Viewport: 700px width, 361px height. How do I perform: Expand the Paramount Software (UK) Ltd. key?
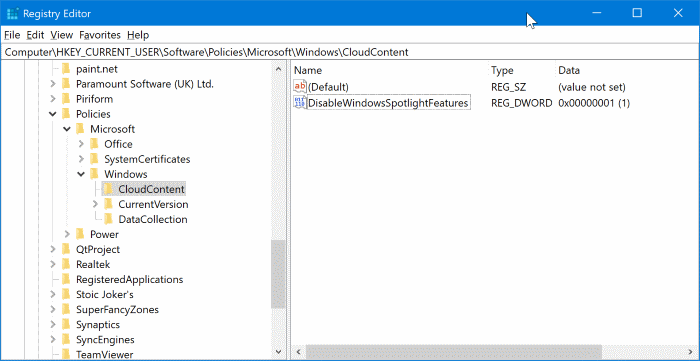tap(53, 84)
